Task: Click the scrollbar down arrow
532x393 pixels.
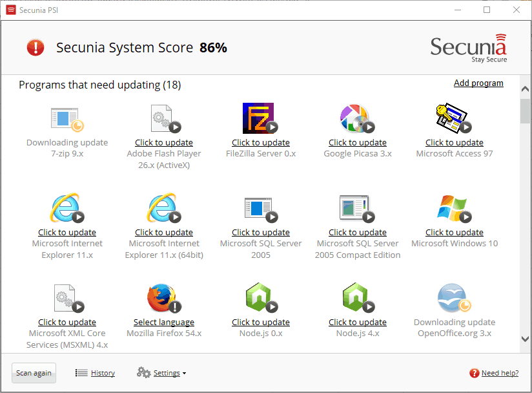Action: 525,339
